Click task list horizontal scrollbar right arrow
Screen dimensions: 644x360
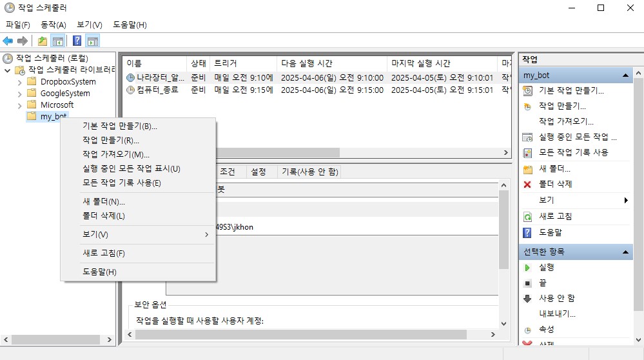click(x=505, y=152)
